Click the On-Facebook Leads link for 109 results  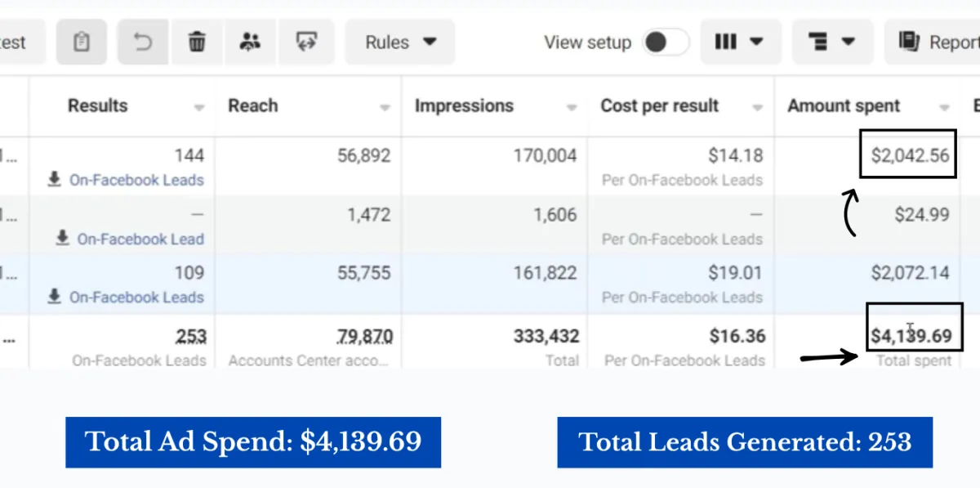coord(136,297)
